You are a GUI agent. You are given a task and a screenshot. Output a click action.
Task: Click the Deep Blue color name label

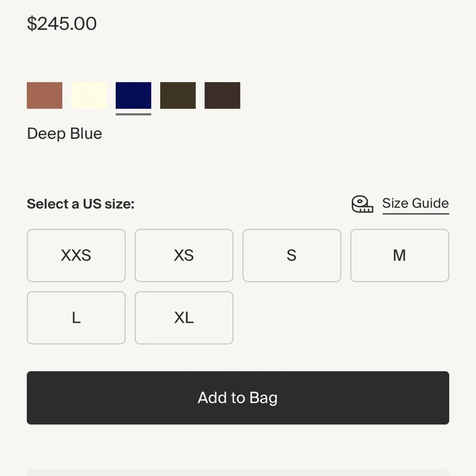pyautogui.click(x=64, y=134)
